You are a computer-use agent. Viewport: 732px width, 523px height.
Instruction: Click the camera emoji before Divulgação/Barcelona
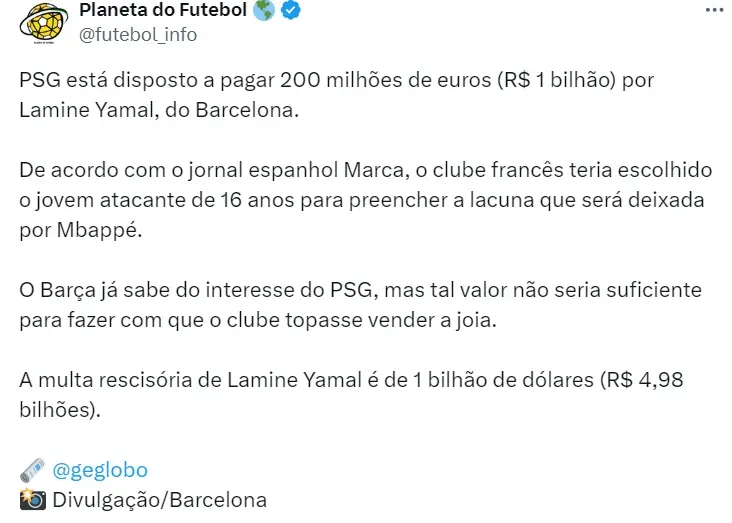(30, 499)
